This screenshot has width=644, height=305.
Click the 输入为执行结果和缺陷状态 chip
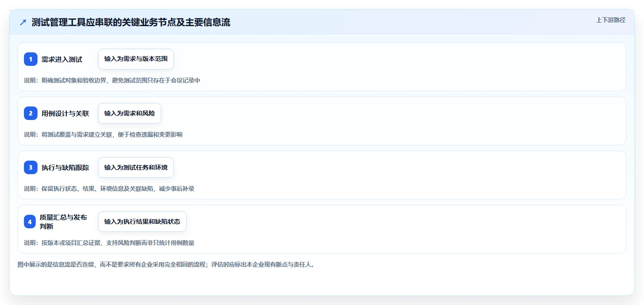[142, 222]
